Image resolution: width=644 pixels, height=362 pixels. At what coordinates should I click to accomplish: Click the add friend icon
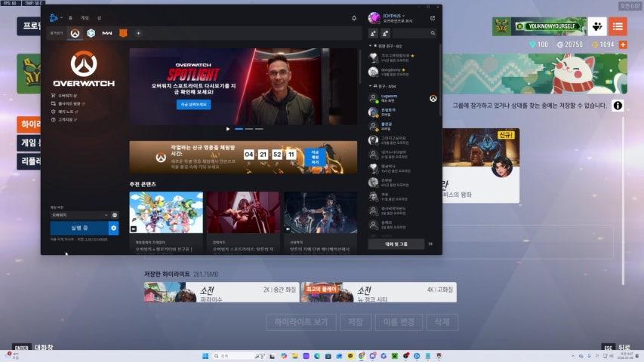point(374,33)
